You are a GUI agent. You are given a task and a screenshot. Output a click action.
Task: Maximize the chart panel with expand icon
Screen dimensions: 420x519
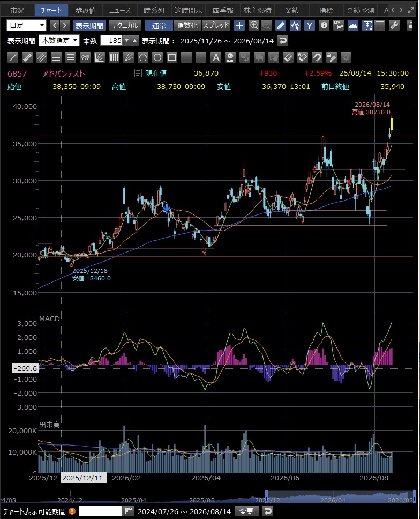[x=411, y=10]
